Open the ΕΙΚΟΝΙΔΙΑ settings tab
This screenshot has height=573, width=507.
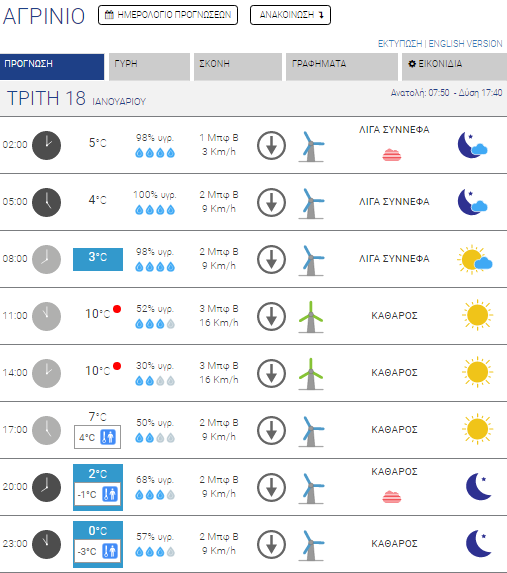click(x=454, y=67)
